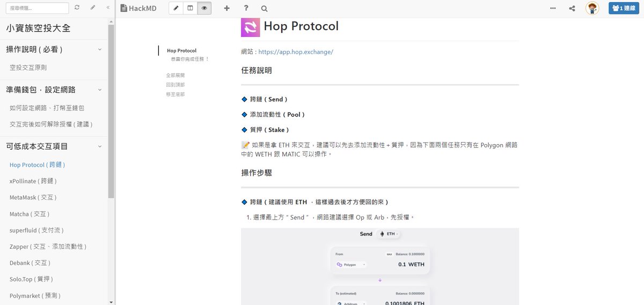Create a new note with plus icon
Screen dimensions: 644x305
click(226, 8)
